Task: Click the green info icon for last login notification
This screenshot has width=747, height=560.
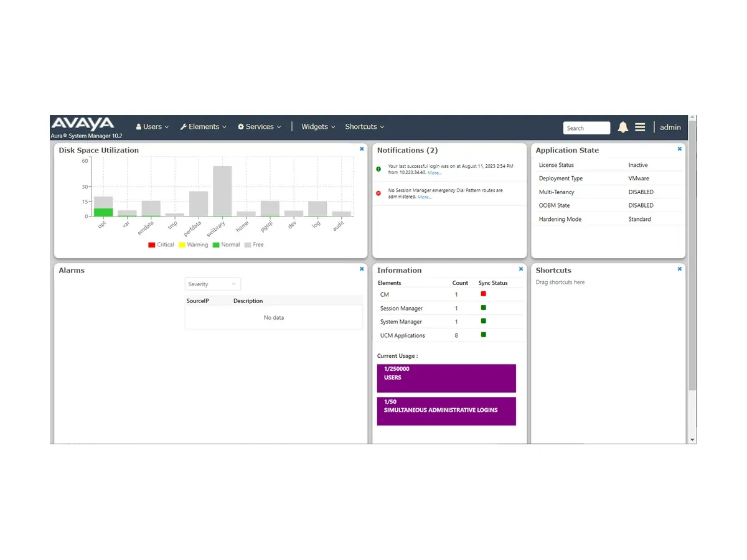Action: pos(378,169)
